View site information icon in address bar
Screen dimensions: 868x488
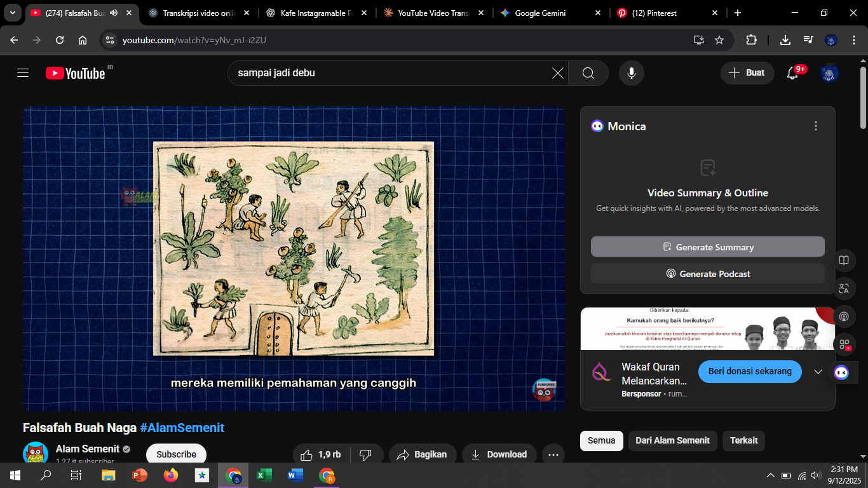tap(110, 40)
